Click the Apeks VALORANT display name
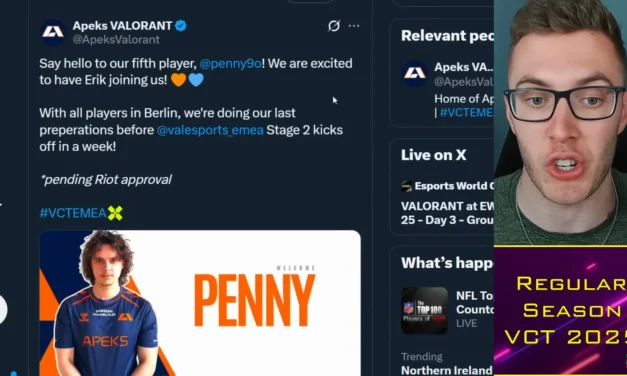Screen dimensions: 627x376 point(122,26)
